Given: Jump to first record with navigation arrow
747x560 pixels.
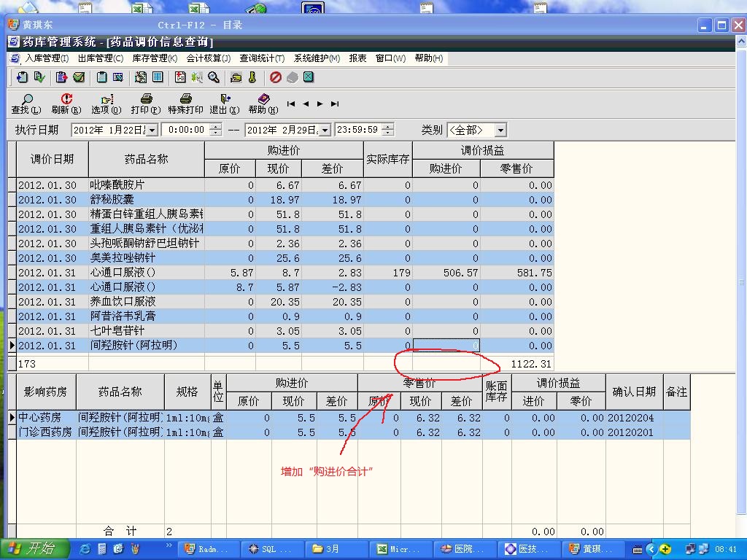Looking at the screenshot, I should click(x=291, y=104).
